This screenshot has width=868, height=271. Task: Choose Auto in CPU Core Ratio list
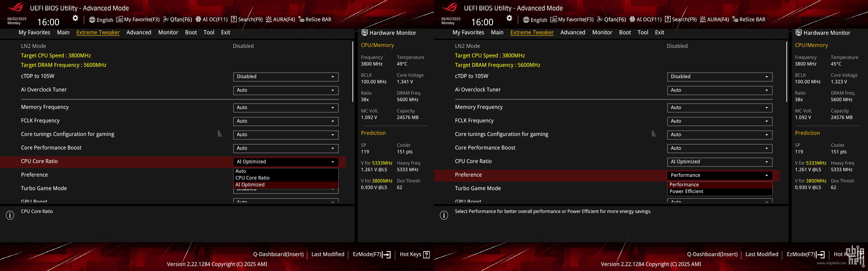point(286,171)
